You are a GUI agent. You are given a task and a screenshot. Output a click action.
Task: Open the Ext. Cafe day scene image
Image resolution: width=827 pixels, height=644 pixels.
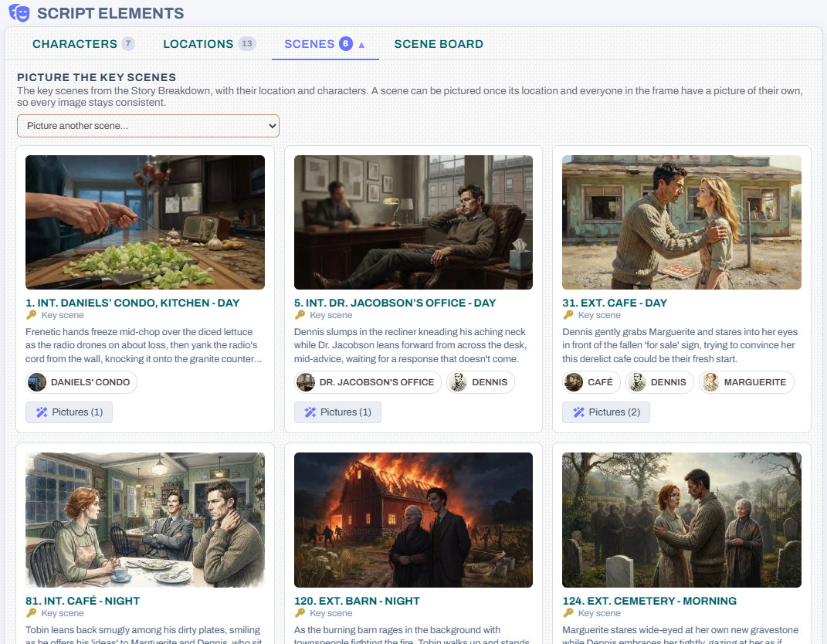tap(681, 222)
